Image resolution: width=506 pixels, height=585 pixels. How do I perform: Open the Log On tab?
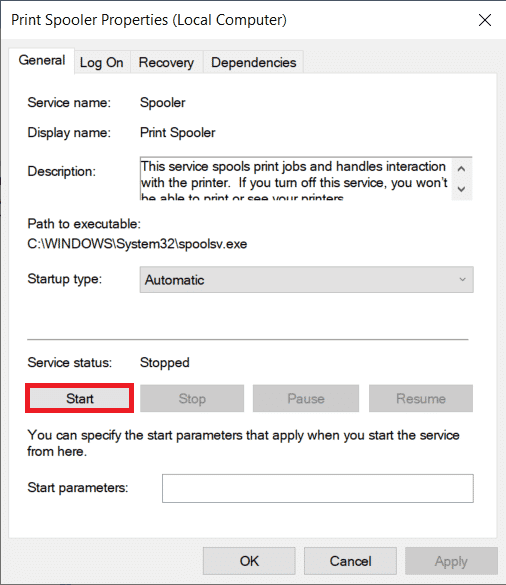(101, 62)
